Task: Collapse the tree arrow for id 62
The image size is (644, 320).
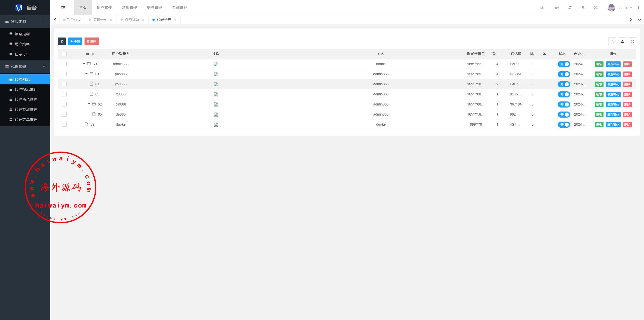Action: pos(89,104)
